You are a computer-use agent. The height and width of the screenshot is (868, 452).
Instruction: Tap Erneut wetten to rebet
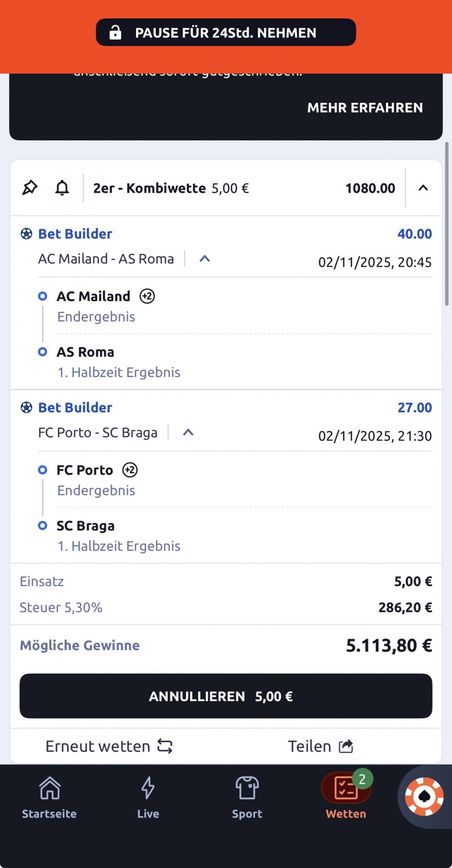(x=109, y=746)
